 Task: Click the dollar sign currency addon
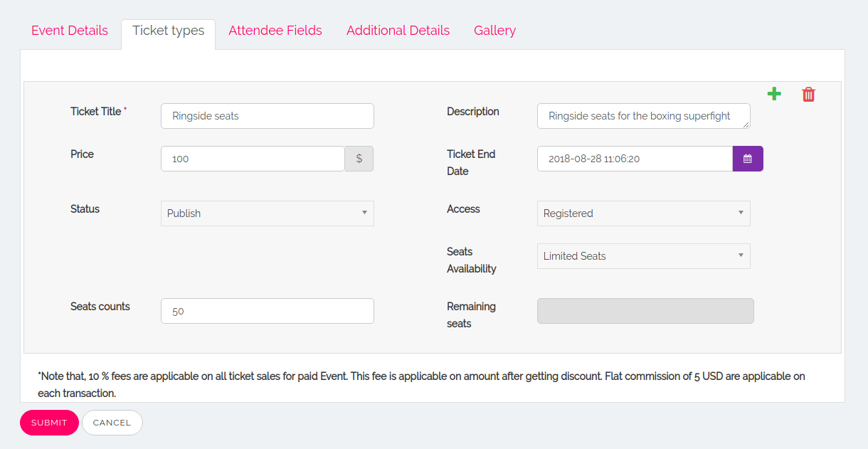pos(359,159)
